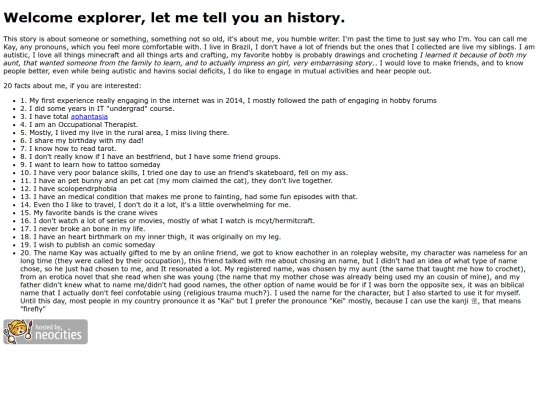Image resolution: width=540 pixels, height=405 pixels.
Task: Click the 'hosted by neocities' badge text
Action: point(59,332)
